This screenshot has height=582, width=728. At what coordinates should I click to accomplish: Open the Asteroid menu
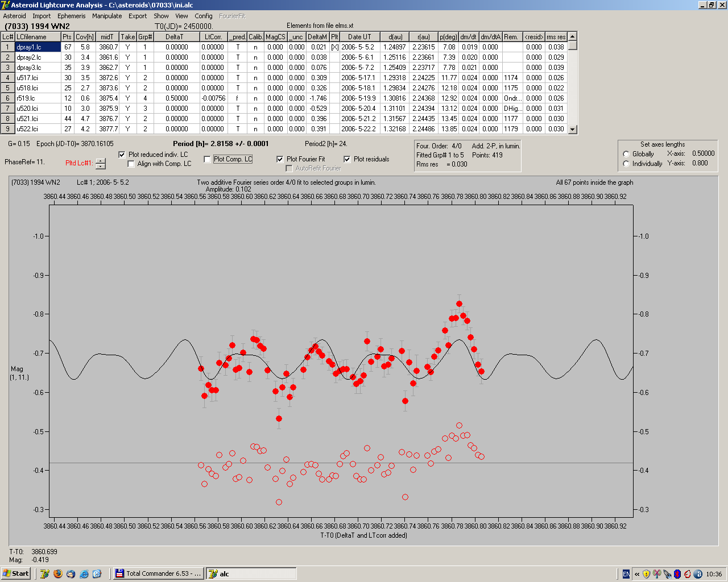coord(15,16)
